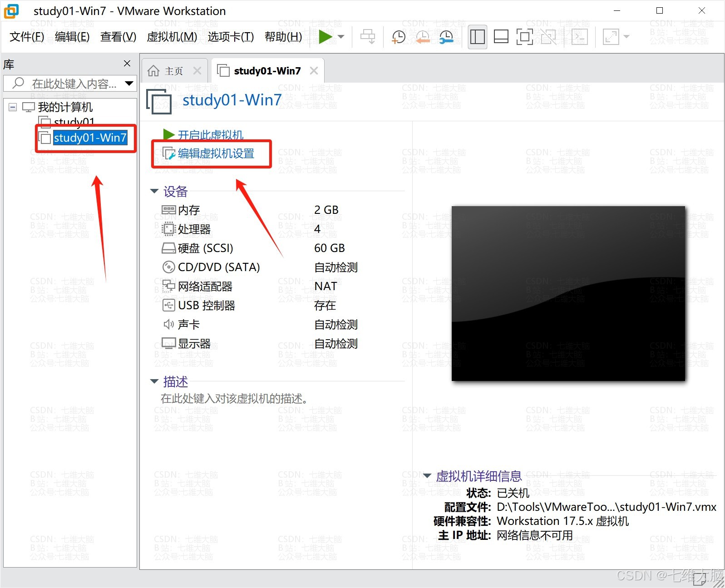
Task: Open stretch display dropdown arrow
Action: click(x=627, y=37)
